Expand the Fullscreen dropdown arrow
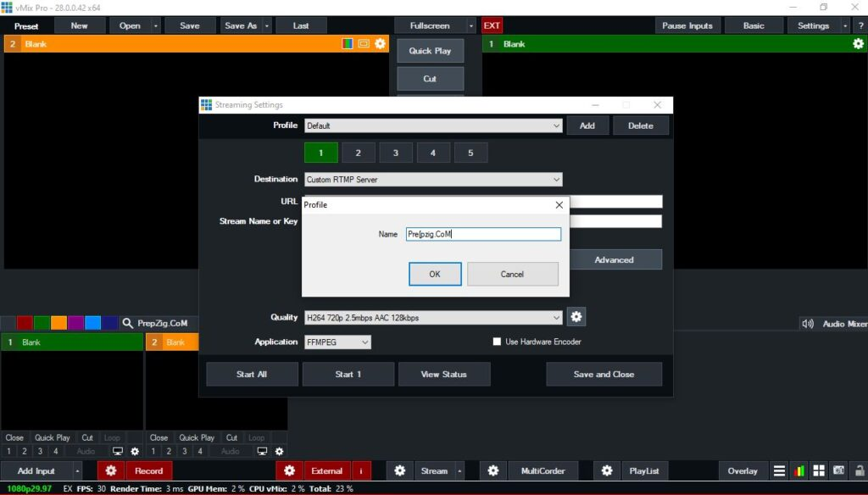This screenshot has height=495, width=868. tap(471, 25)
